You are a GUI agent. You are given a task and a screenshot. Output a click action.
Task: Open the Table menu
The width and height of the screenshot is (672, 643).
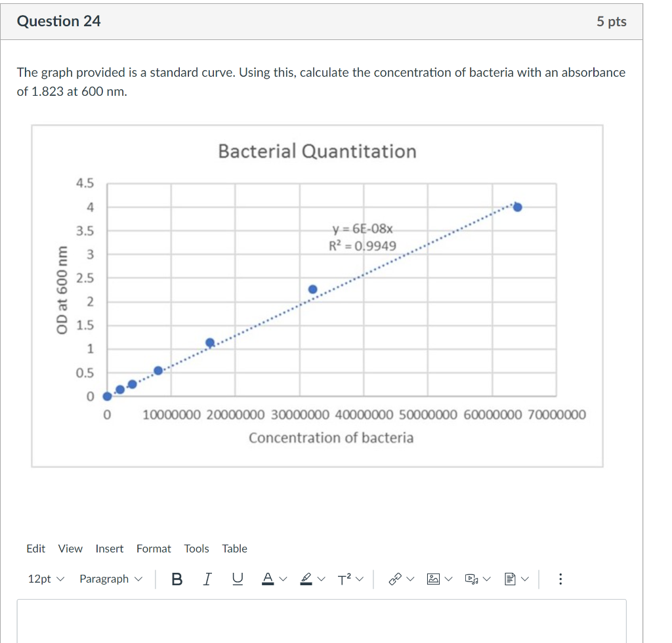click(x=234, y=549)
